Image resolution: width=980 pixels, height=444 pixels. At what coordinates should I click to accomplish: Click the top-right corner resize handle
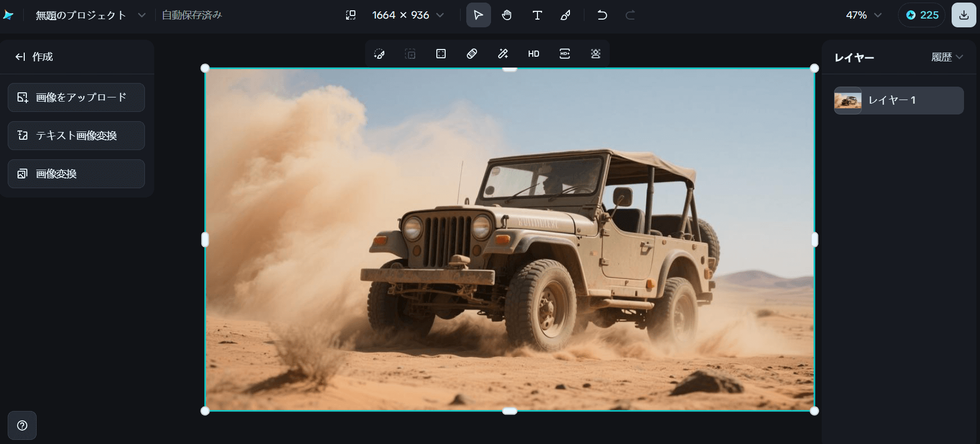(x=814, y=68)
